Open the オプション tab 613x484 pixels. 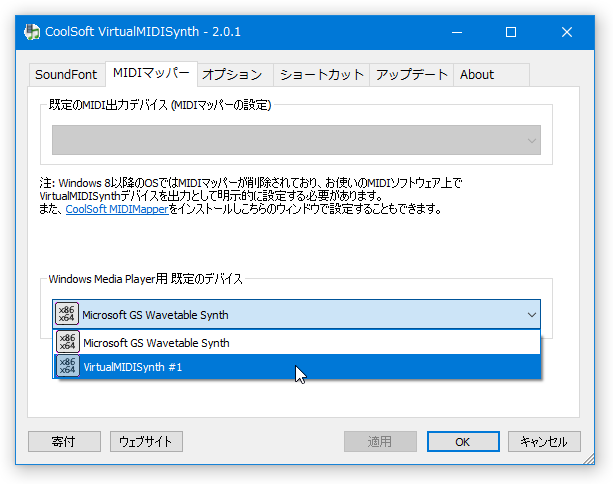point(234,74)
